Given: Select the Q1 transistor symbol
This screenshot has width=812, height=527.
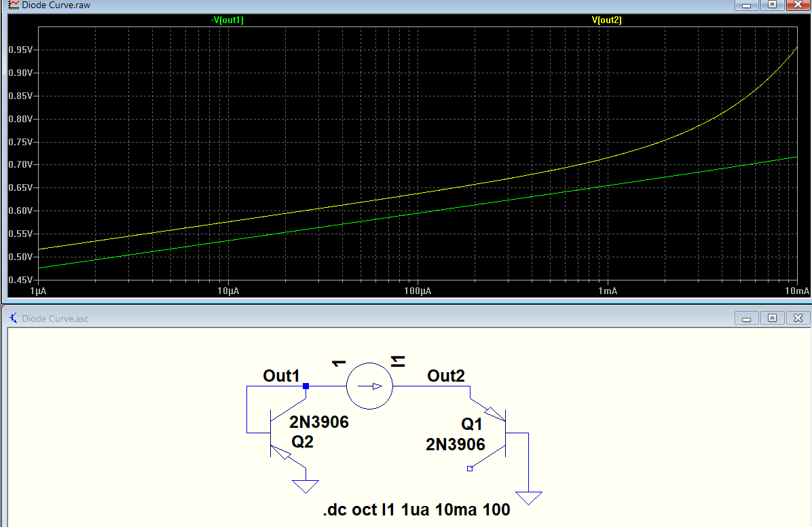Looking at the screenshot, I should point(488,433).
